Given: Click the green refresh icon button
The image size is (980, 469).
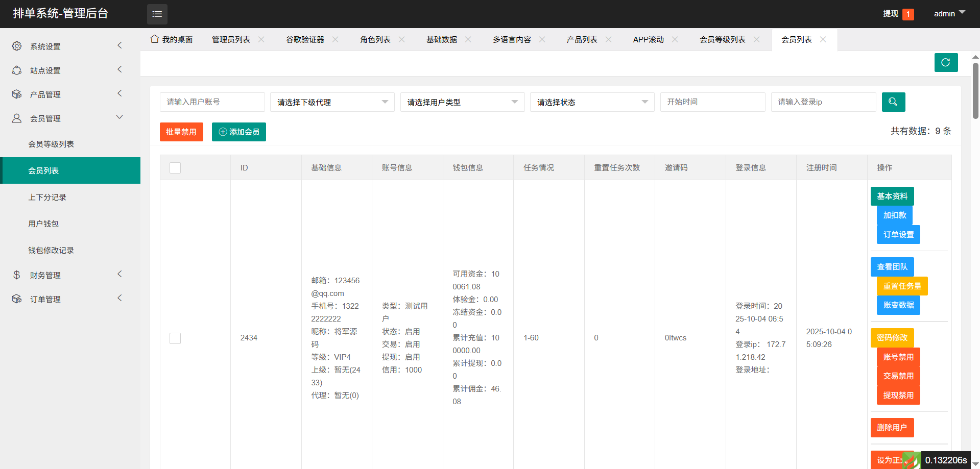Looking at the screenshot, I should pyautogui.click(x=946, y=63).
